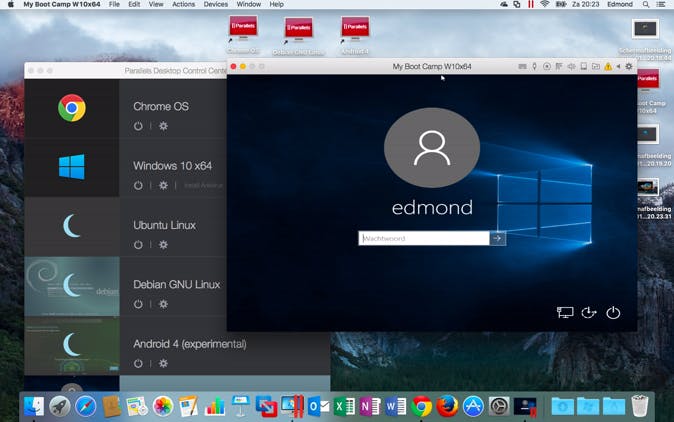Open Keynote from the Dock
Viewport: 674px width, 422px height.
240,406
